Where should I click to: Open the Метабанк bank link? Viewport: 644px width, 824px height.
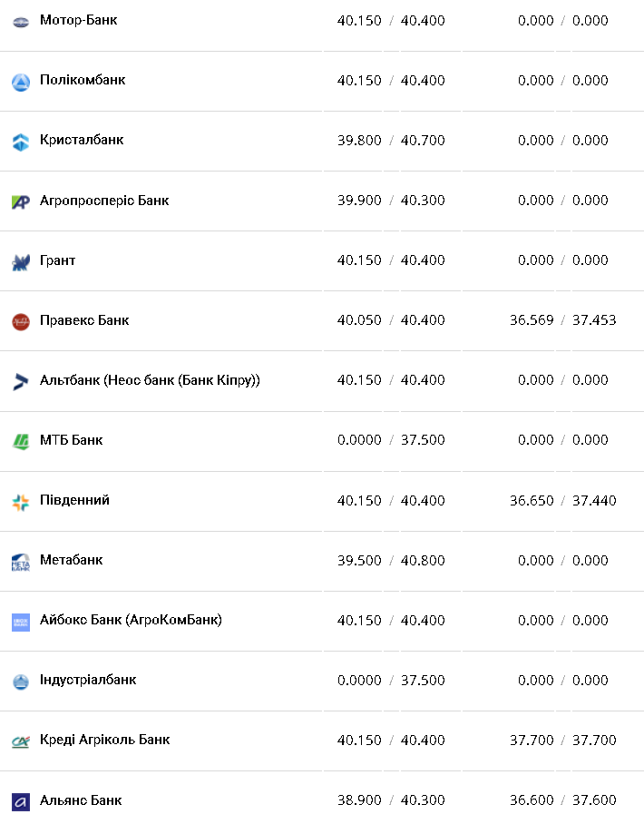(71, 560)
